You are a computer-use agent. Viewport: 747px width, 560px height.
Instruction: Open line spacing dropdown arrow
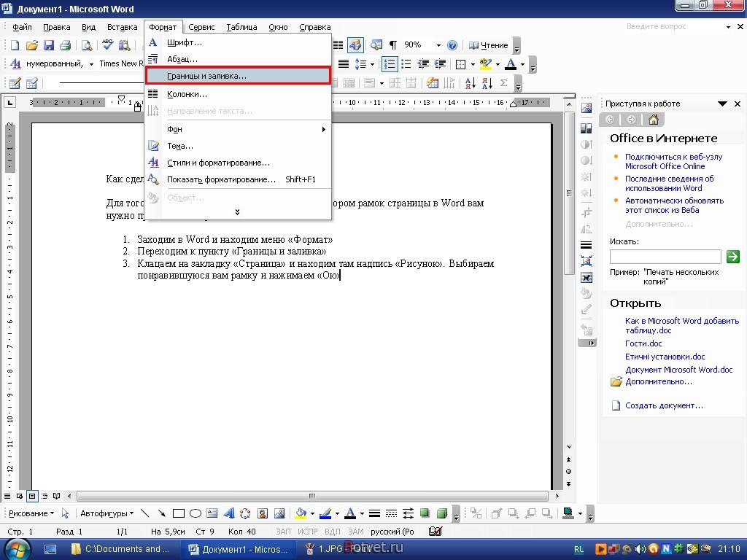point(372,64)
